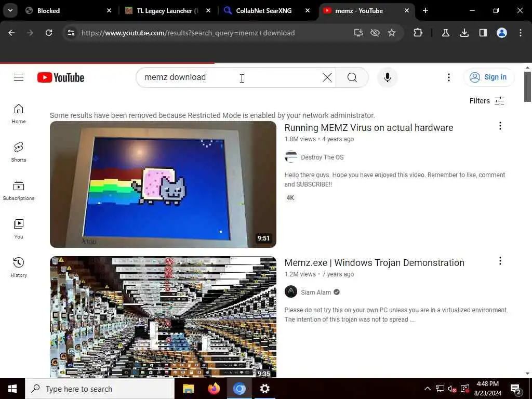Screen dimensions: 532x399
Task: Open You in the sidebar
Action: (x=19, y=229)
